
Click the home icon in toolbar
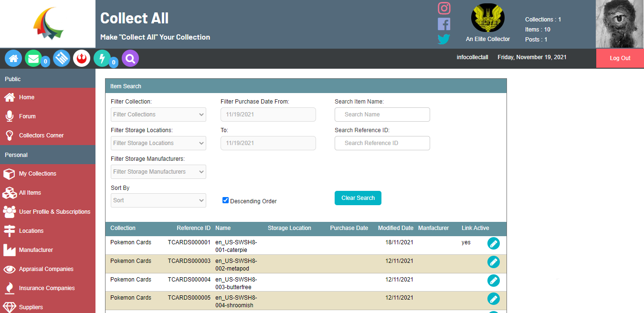coord(13,58)
